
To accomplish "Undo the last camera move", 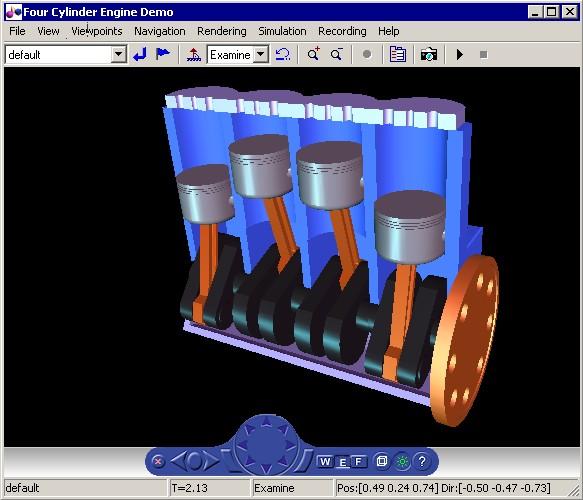I will [283, 55].
